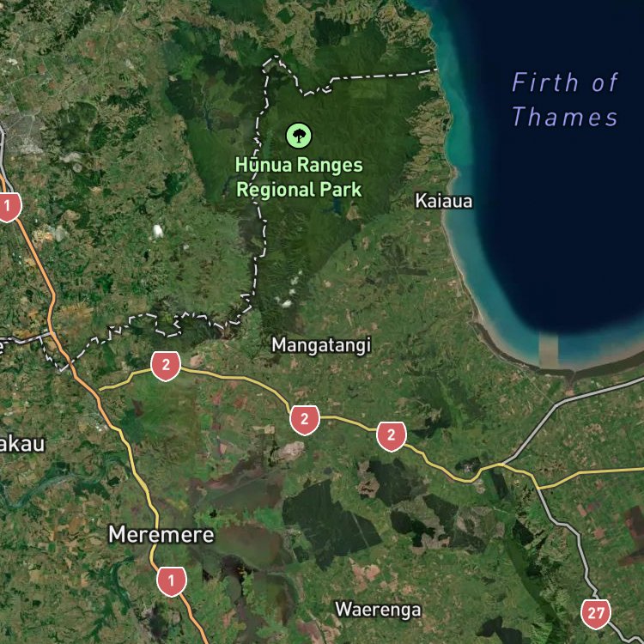
Task: Select the Route 27 highway shield
Action: 596,614
